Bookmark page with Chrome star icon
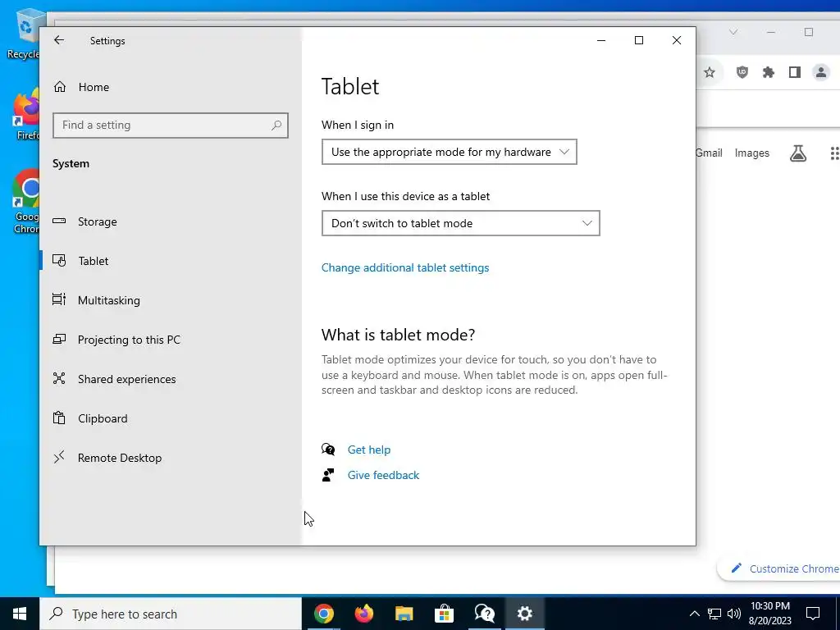Image resolution: width=840 pixels, height=630 pixels. [710, 72]
